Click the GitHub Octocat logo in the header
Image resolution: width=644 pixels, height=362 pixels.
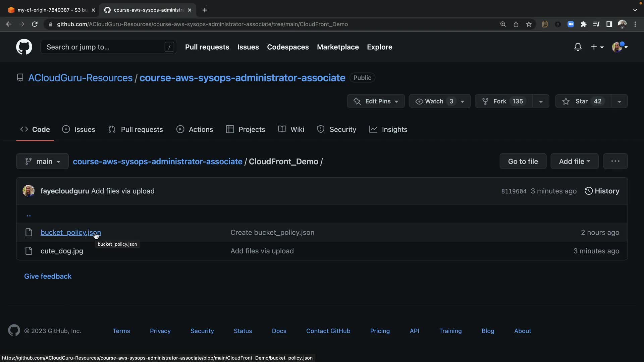coord(24,47)
